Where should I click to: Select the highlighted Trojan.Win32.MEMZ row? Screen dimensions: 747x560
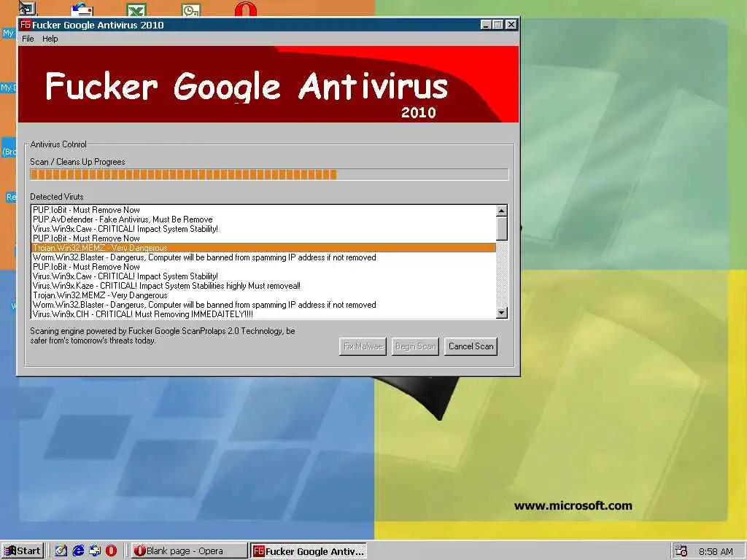[263, 248]
